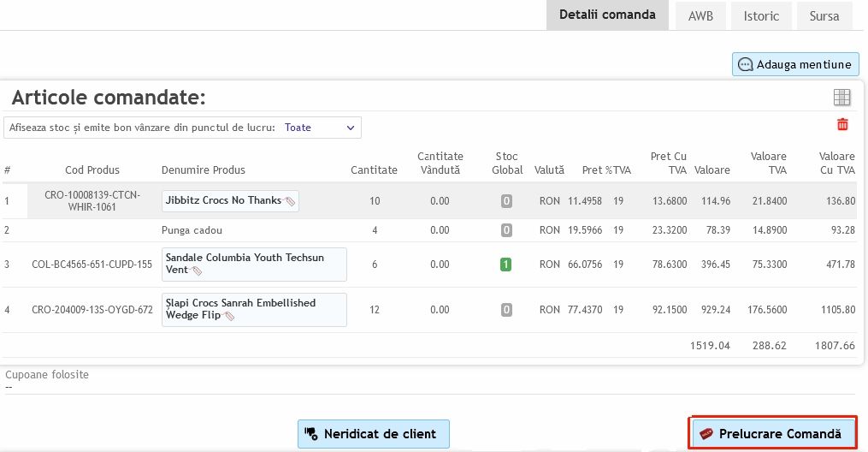Click the Prelucrare Comandă button
The height and width of the screenshot is (452, 868).
773,434
